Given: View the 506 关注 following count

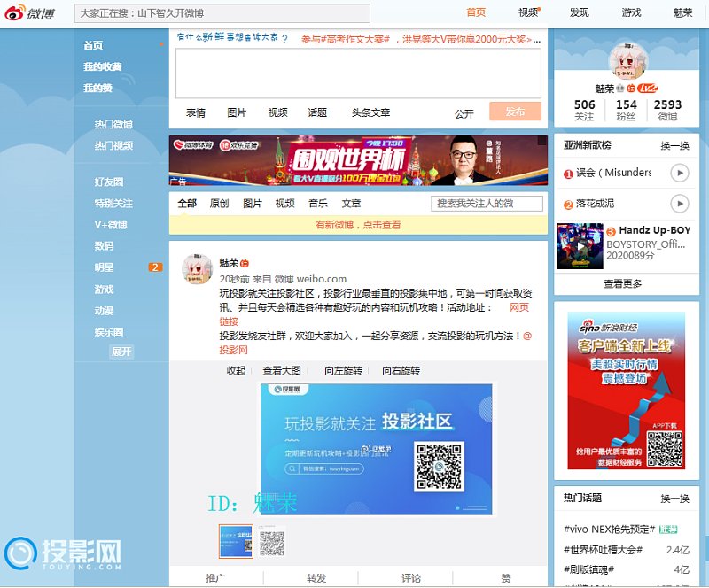Looking at the screenshot, I should 584,111.
